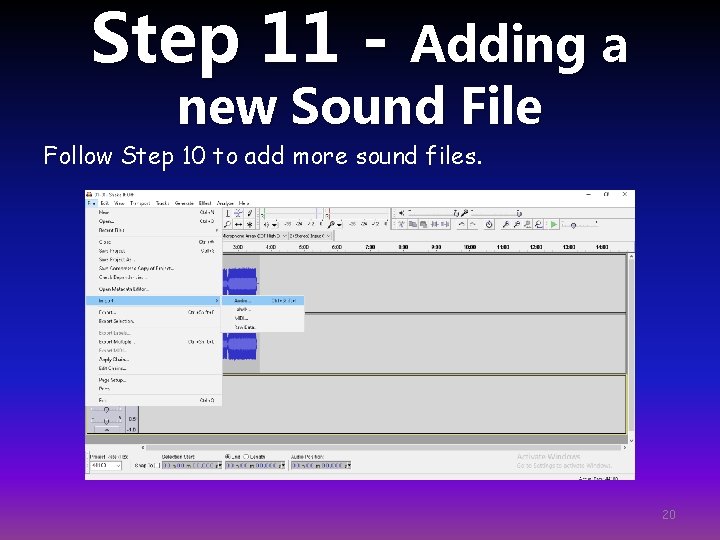This screenshot has height=540, width=720.
Task: Click the Copy icon in edit toolbar
Action: tap(413, 224)
